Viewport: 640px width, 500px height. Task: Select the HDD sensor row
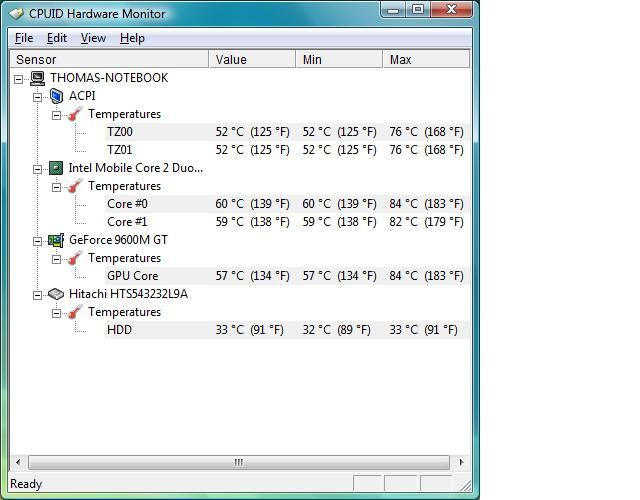[287, 330]
